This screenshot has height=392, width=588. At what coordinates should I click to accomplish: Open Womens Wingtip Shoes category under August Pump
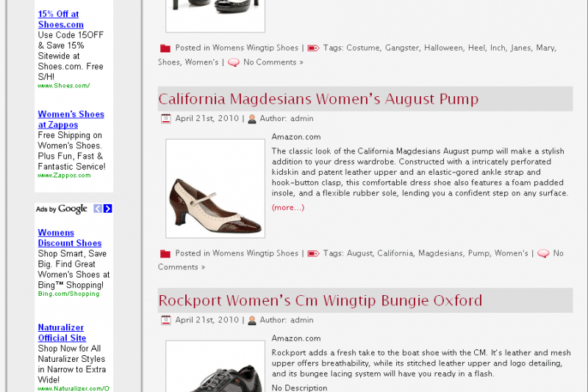pos(255,253)
